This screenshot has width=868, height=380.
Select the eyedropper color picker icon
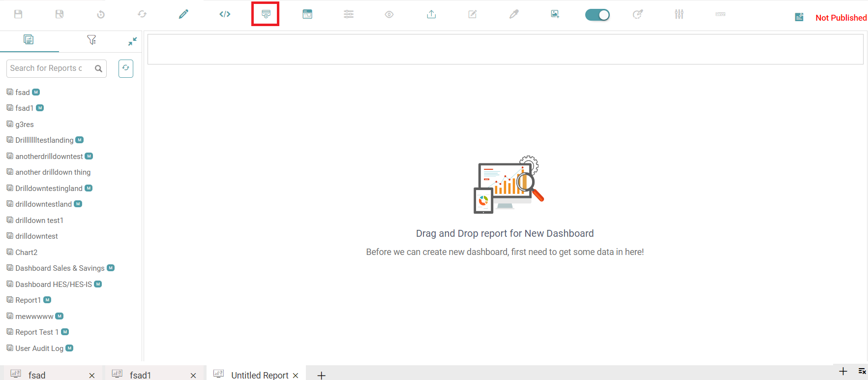pyautogui.click(x=514, y=14)
